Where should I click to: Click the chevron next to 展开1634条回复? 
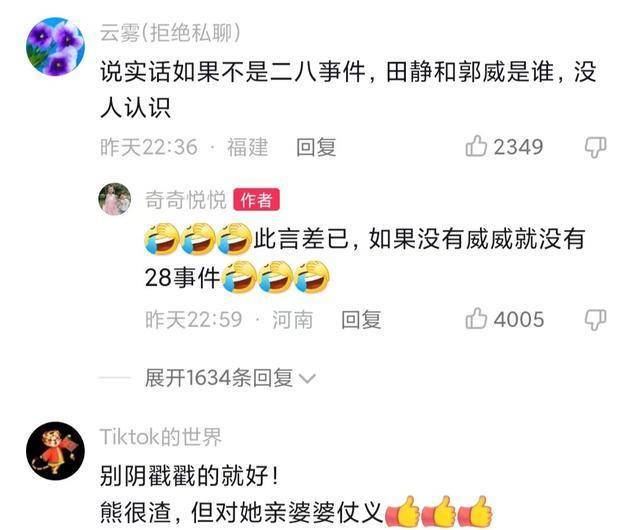[307, 379]
